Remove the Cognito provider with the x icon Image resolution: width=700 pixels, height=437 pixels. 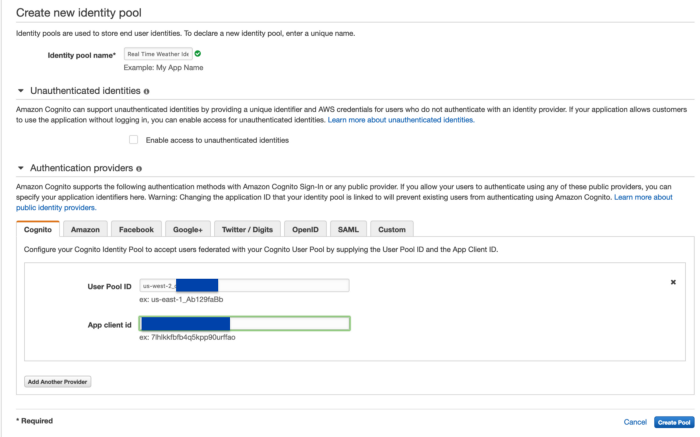[673, 282]
